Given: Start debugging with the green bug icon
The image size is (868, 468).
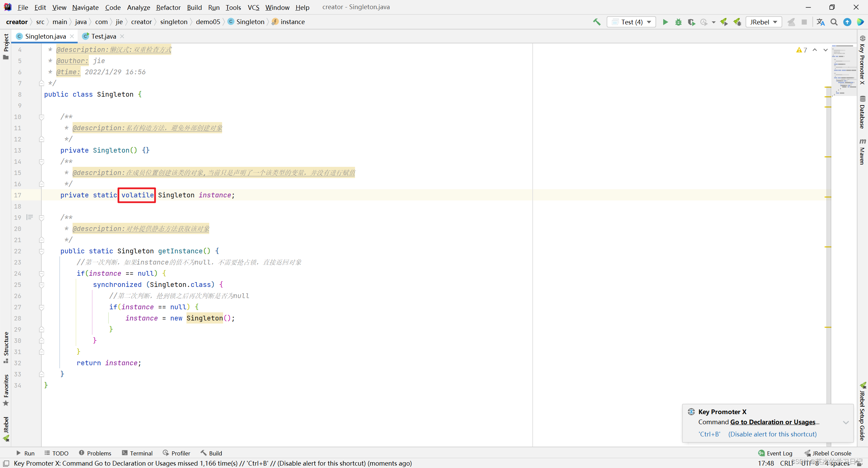Looking at the screenshot, I should 678,22.
